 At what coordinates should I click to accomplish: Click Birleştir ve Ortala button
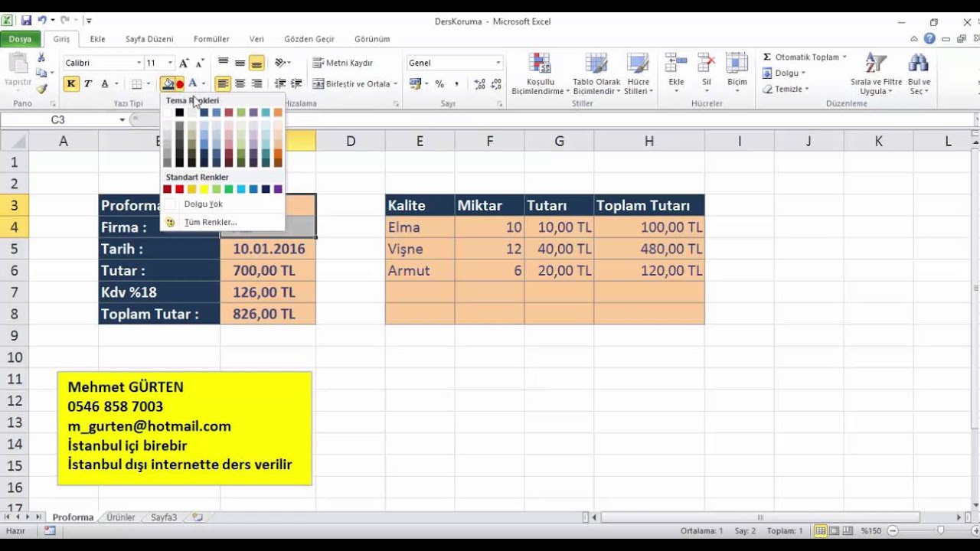coord(351,84)
